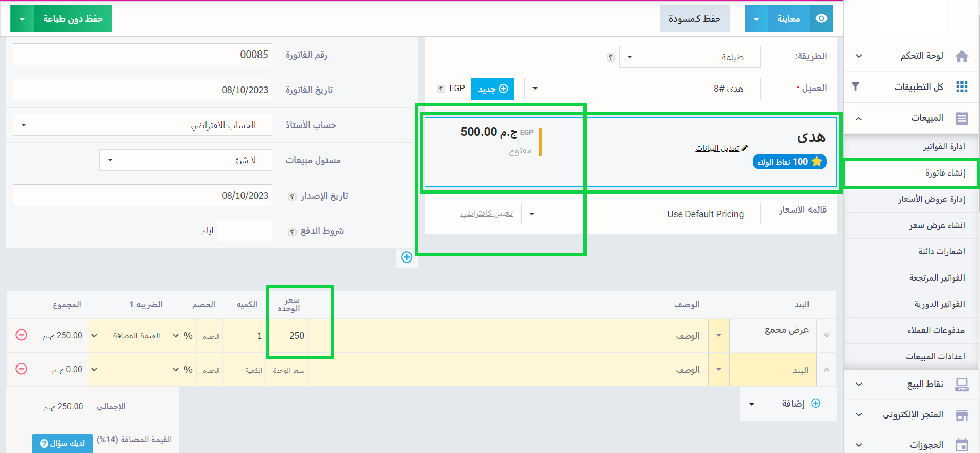Screen dimensions: 980x453
Task: Open the Use Default Pricing dropdown
Action: click(x=640, y=214)
